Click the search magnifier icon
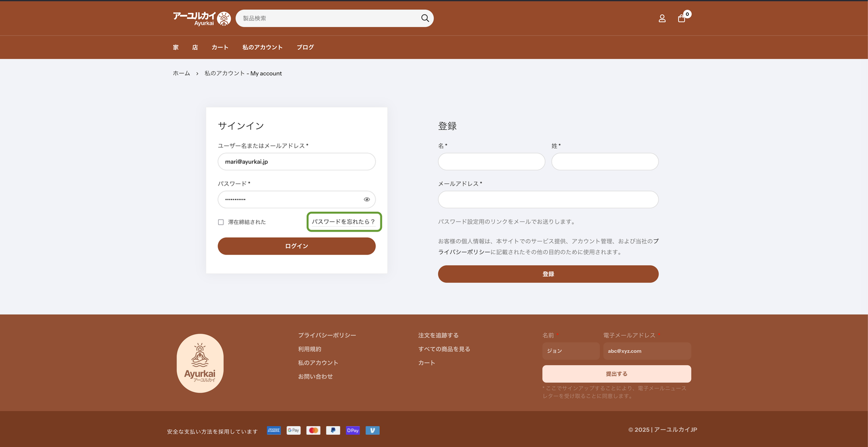 (x=425, y=18)
